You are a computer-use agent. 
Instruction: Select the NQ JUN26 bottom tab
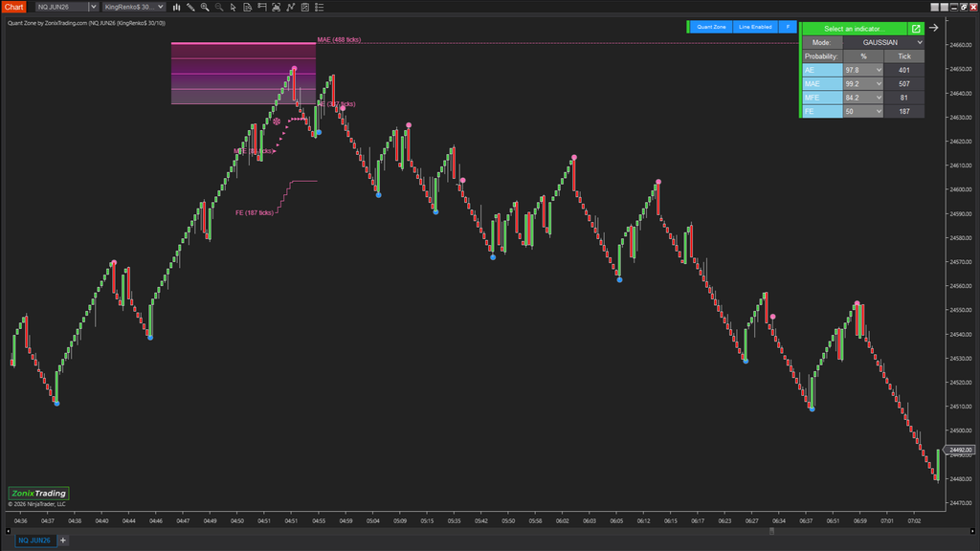pos(34,540)
